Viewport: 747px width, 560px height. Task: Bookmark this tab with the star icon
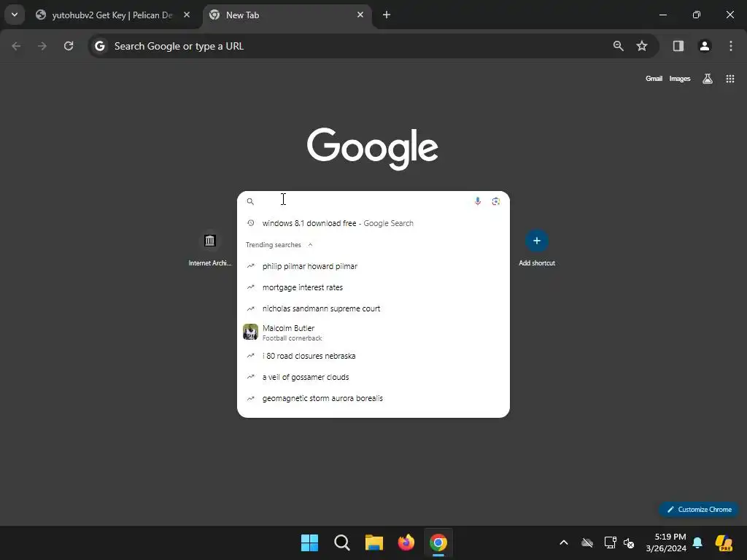click(642, 46)
